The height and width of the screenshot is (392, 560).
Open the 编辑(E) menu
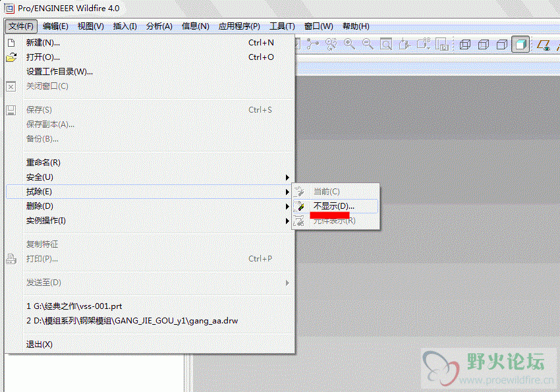click(x=55, y=26)
